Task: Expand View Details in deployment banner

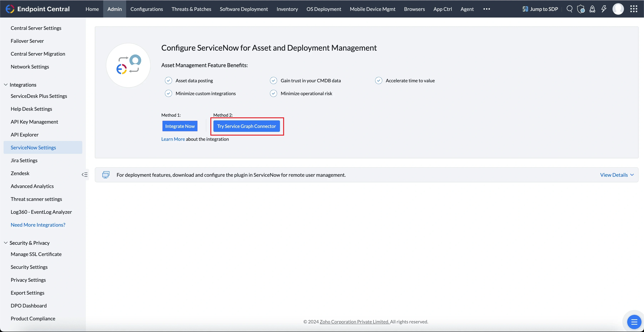Action: click(x=617, y=175)
